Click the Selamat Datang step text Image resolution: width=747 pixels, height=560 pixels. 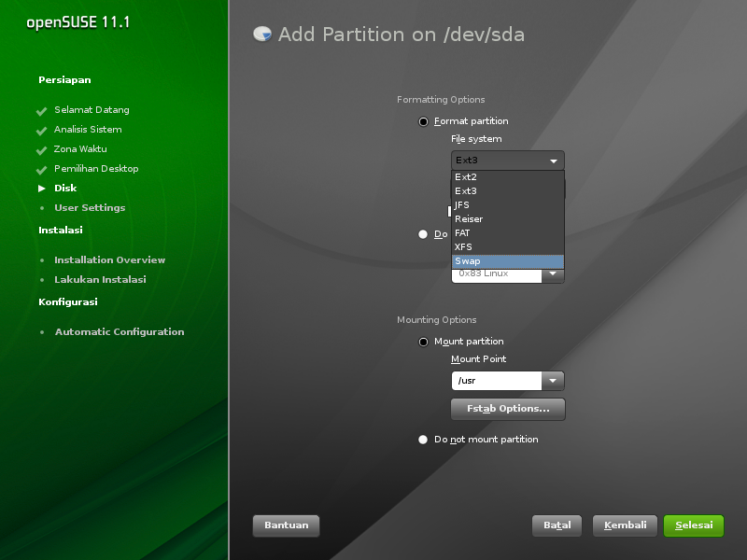(92, 110)
